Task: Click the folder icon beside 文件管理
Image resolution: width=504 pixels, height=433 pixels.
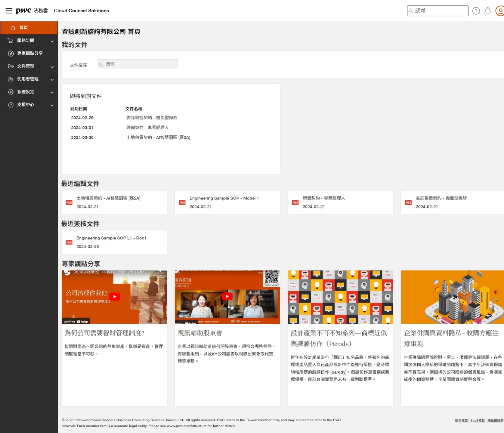Action: tap(11, 66)
